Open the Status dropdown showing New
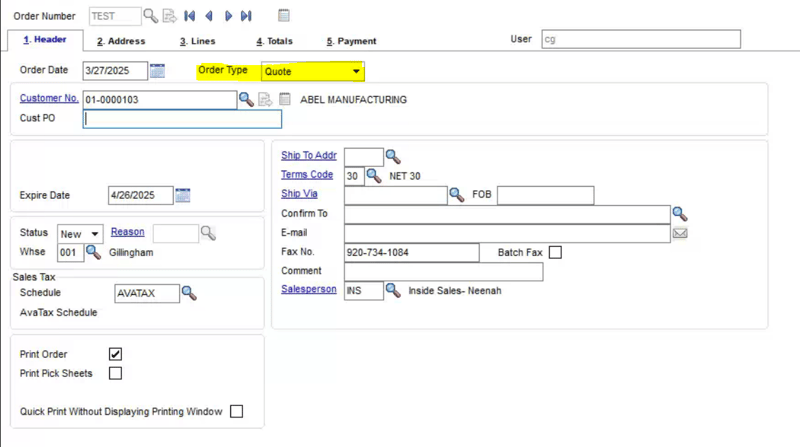The height and width of the screenshot is (447, 800). click(95, 234)
